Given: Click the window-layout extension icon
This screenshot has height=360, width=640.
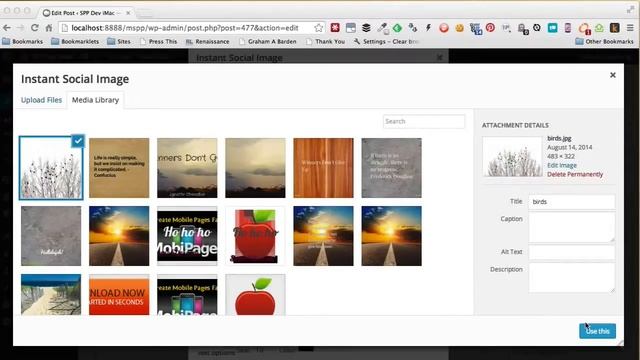Looking at the screenshot, I should pyautogui.click(x=351, y=28).
